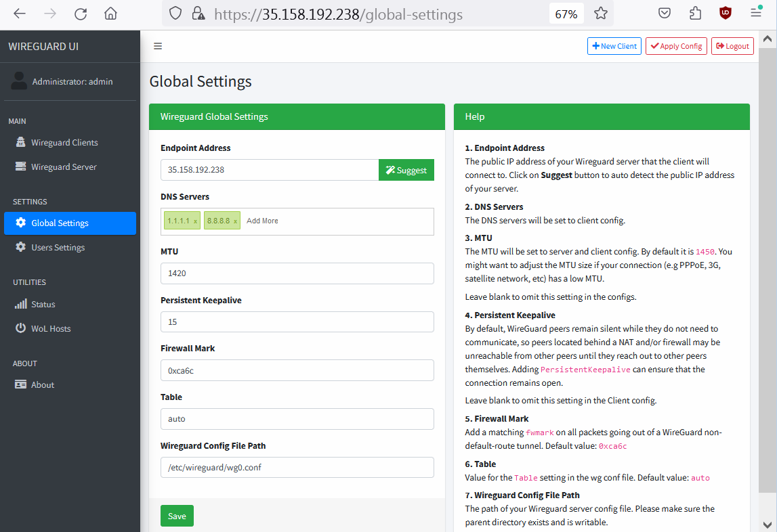Click the Apply Config button
The height and width of the screenshot is (532, 777).
coord(676,46)
